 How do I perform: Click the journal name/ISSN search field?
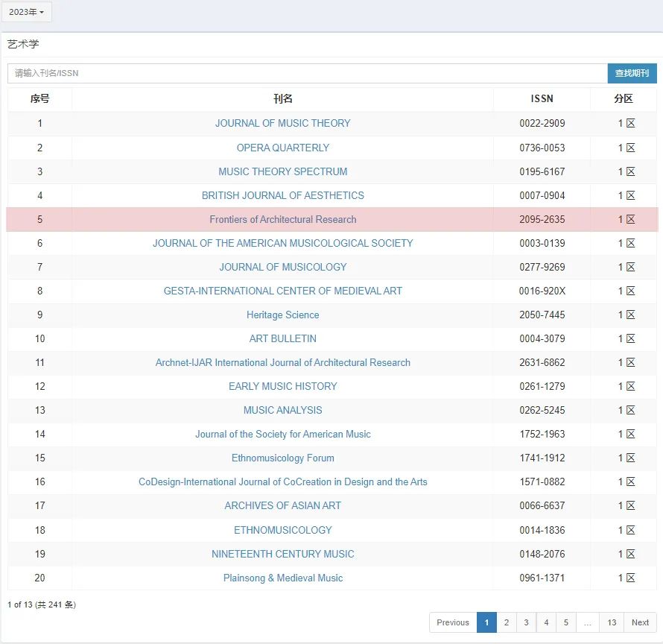(x=307, y=73)
